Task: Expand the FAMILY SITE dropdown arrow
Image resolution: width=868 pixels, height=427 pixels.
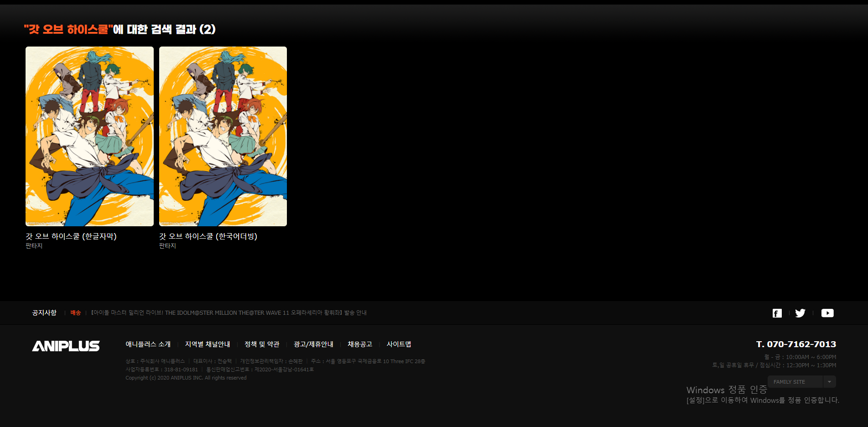Action: (x=829, y=382)
